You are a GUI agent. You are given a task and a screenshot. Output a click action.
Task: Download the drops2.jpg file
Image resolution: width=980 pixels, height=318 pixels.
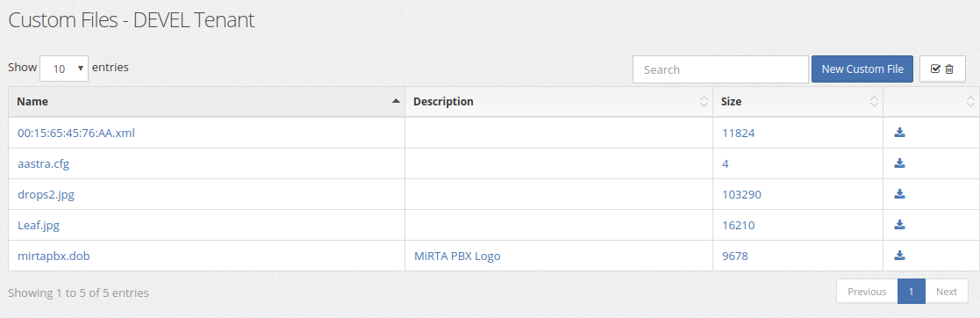pos(899,193)
